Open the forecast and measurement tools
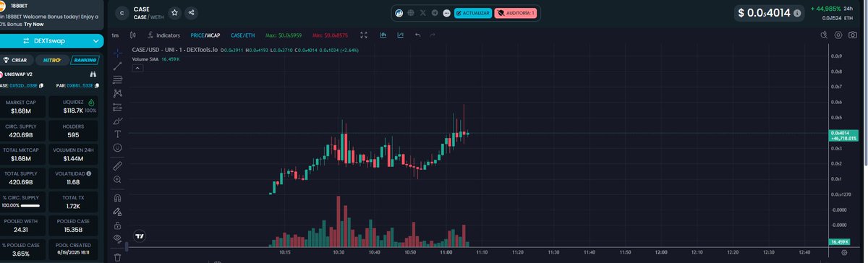Image resolution: width=868 pixels, height=263 pixels. pos(117,107)
